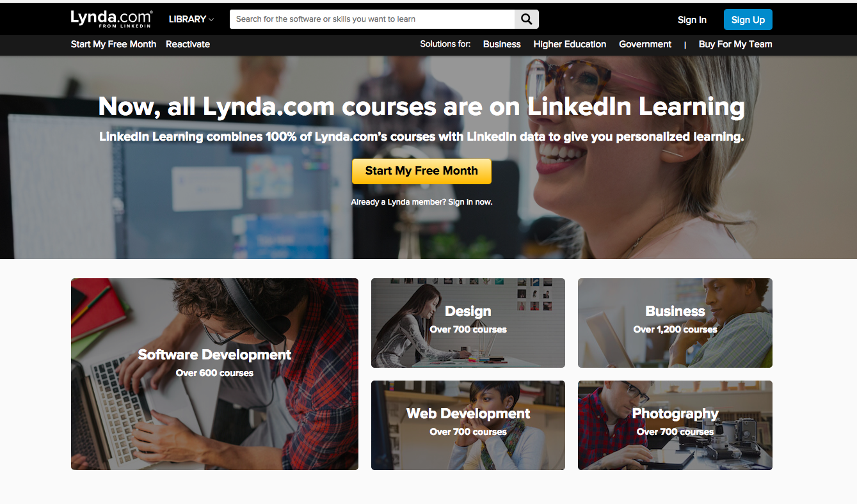The height and width of the screenshot is (504, 857).
Task: Select Buy For My Team
Action: point(735,44)
